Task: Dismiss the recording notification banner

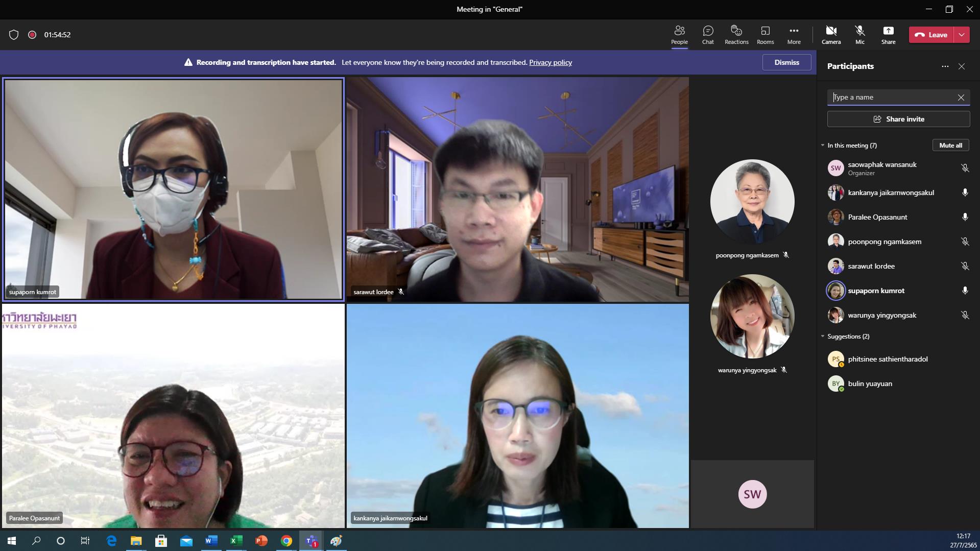Action: click(786, 62)
